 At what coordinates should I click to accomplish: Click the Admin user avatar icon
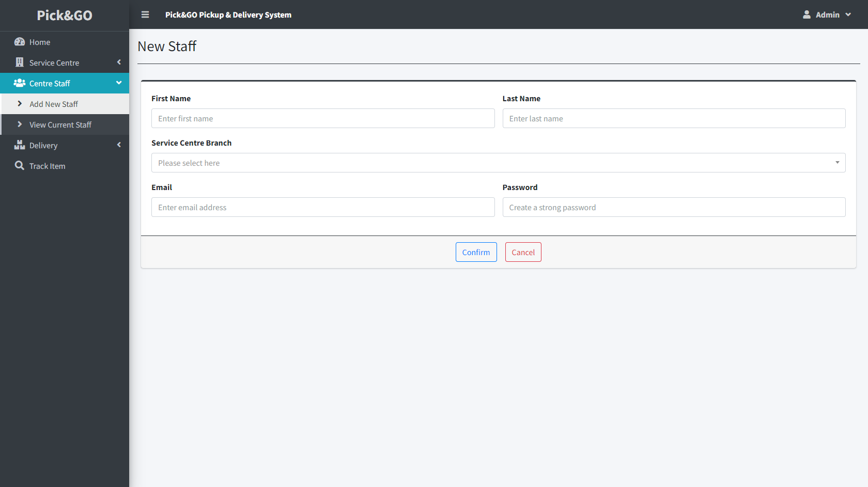click(807, 14)
